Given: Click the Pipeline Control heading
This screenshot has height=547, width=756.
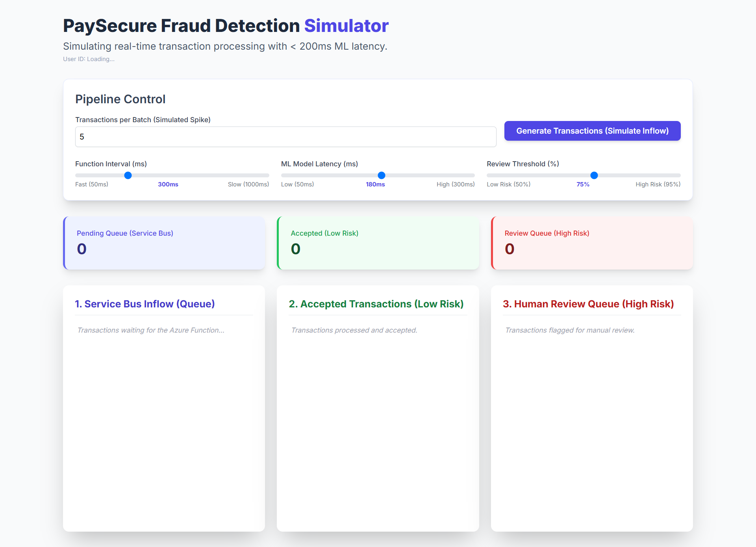Looking at the screenshot, I should pyautogui.click(x=120, y=99).
